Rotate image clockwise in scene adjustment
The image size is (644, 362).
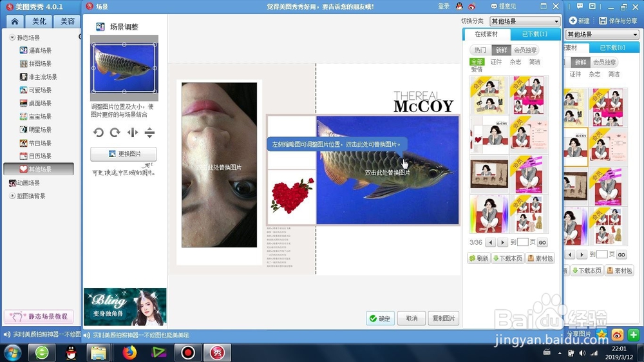[115, 132]
